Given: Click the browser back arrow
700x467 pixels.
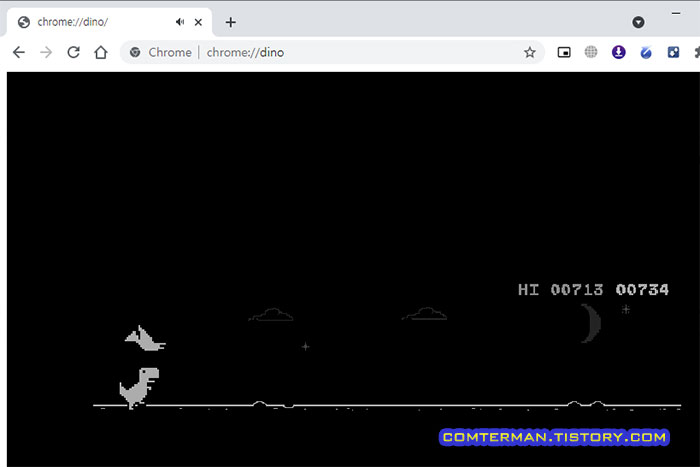Looking at the screenshot, I should (x=19, y=52).
